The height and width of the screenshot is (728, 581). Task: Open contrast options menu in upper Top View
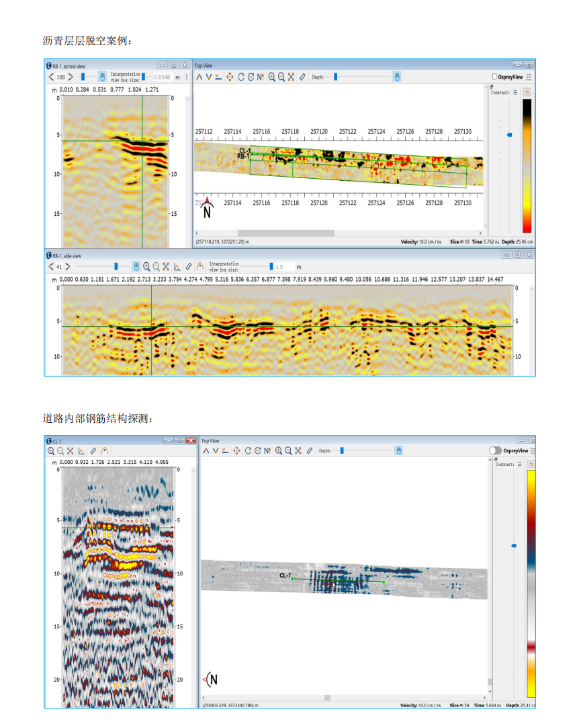pos(515,92)
